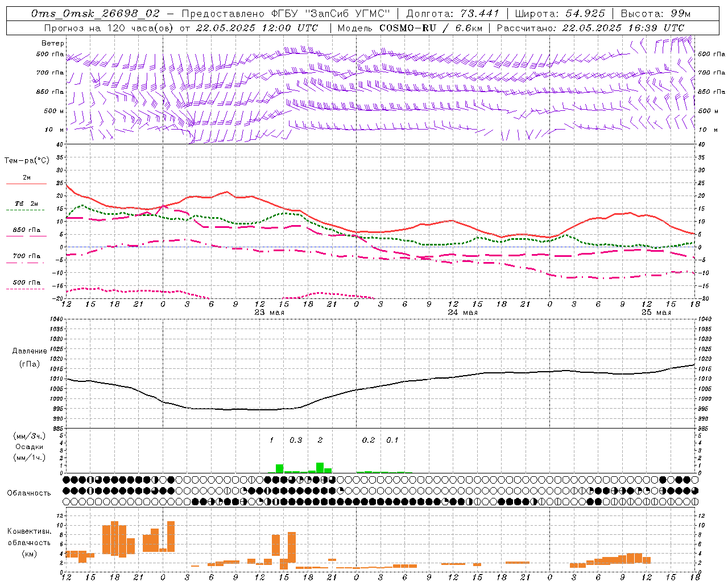Image resolution: width=728 pixels, height=582 pixels.
Task: Click the green Td 2м legend label
Action: coord(26,203)
